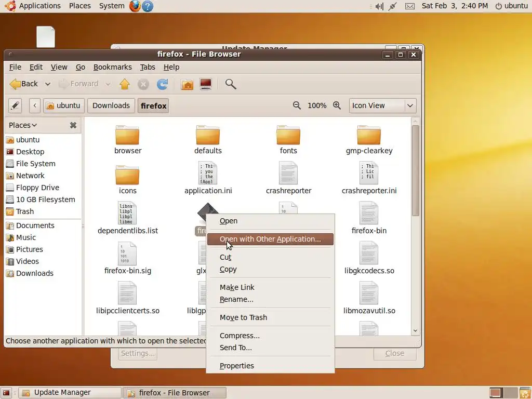Screen dimensions: 532x399
Task: Choose Open in the context menu
Action: (270, 221)
